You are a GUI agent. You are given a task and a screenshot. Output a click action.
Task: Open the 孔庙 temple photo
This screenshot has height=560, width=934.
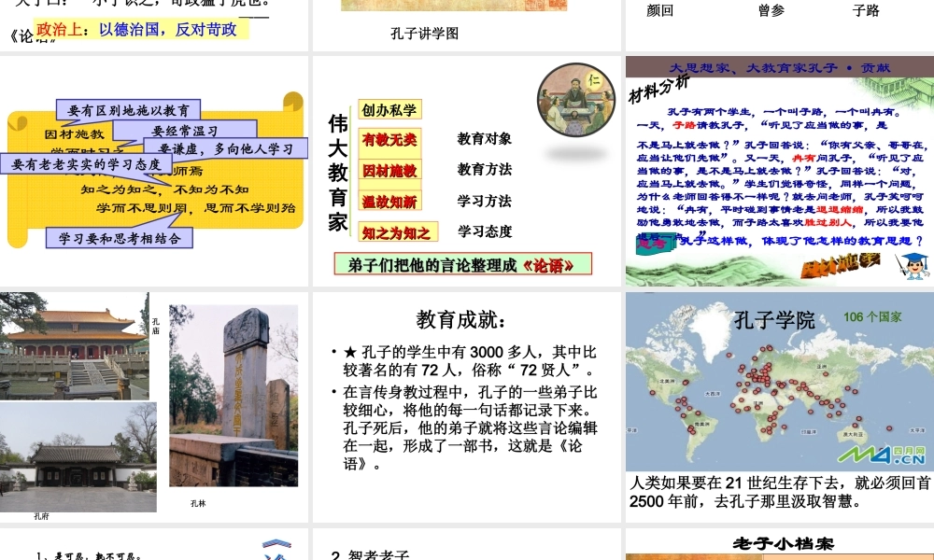(74, 345)
